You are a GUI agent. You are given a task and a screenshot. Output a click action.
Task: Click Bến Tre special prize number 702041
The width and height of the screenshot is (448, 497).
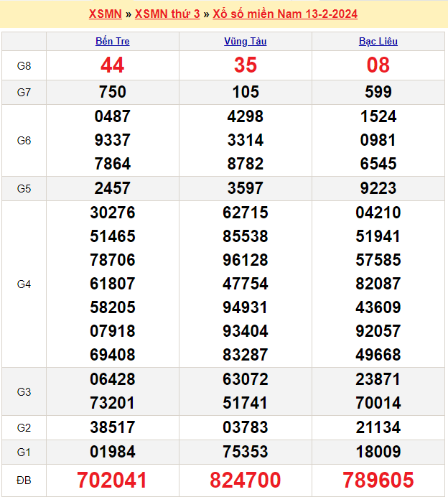tap(113, 480)
